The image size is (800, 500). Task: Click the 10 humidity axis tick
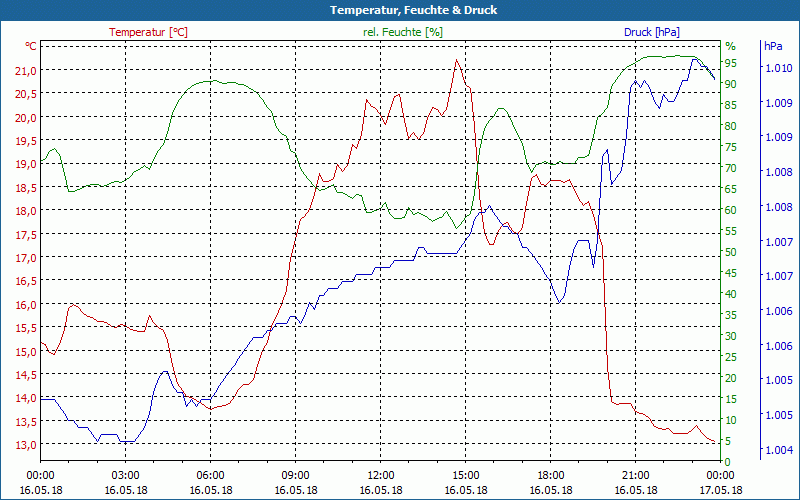point(731,420)
